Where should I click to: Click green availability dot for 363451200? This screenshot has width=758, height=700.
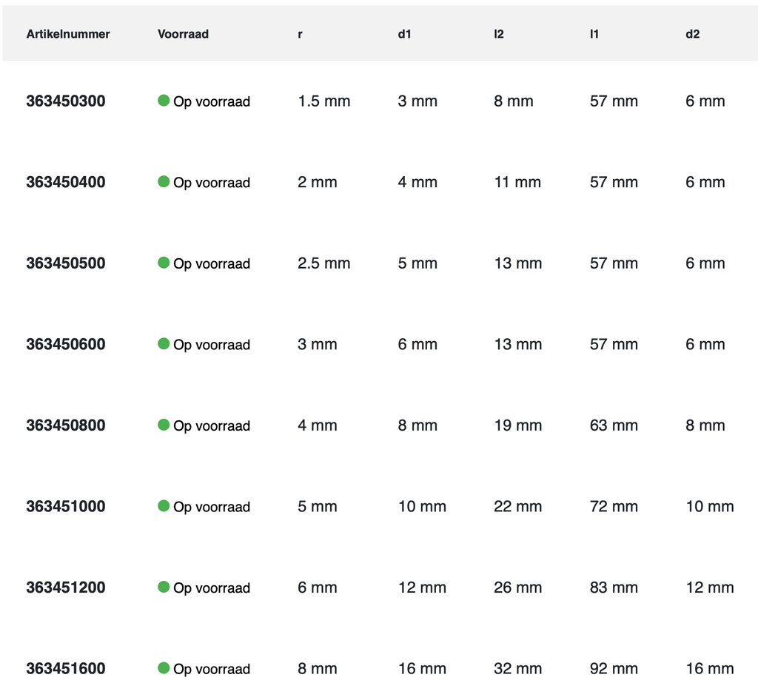pos(164,587)
